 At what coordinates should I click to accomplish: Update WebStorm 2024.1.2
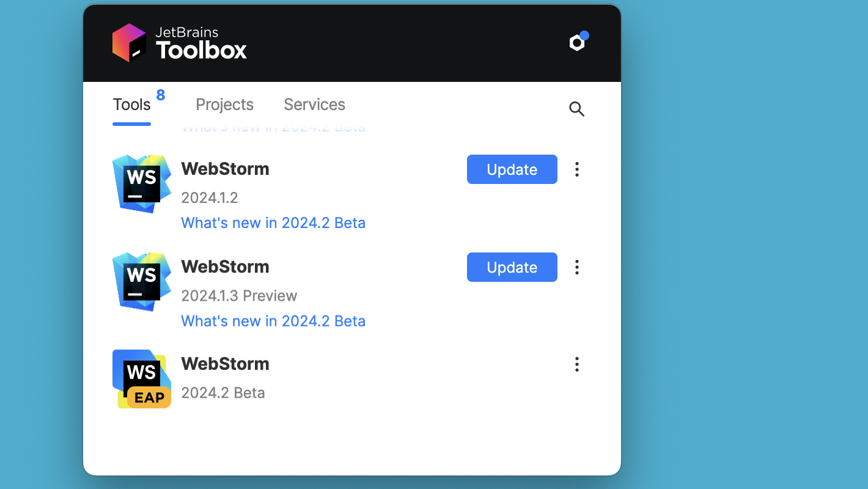pos(512,169)
